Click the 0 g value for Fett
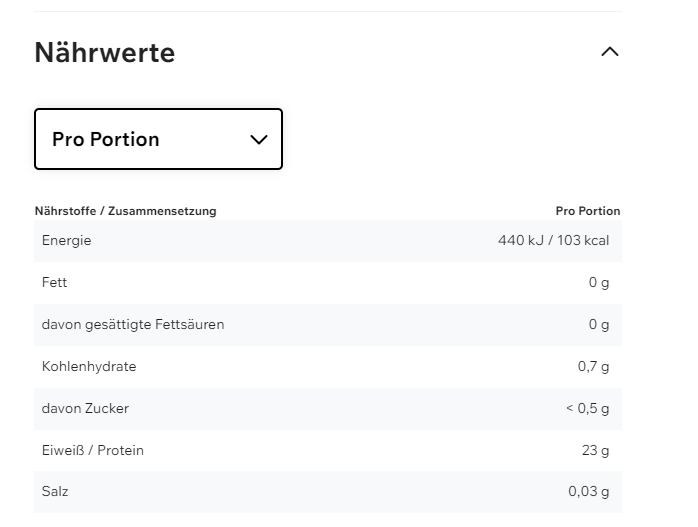This screenshot has height=527, width=698. click(x=598, y=283)
